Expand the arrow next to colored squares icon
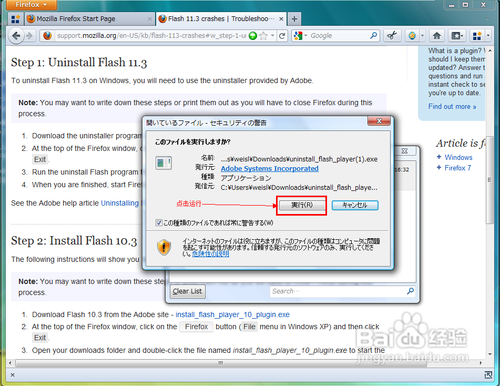Viewport: 500px width, 386px height. [488, 35]
